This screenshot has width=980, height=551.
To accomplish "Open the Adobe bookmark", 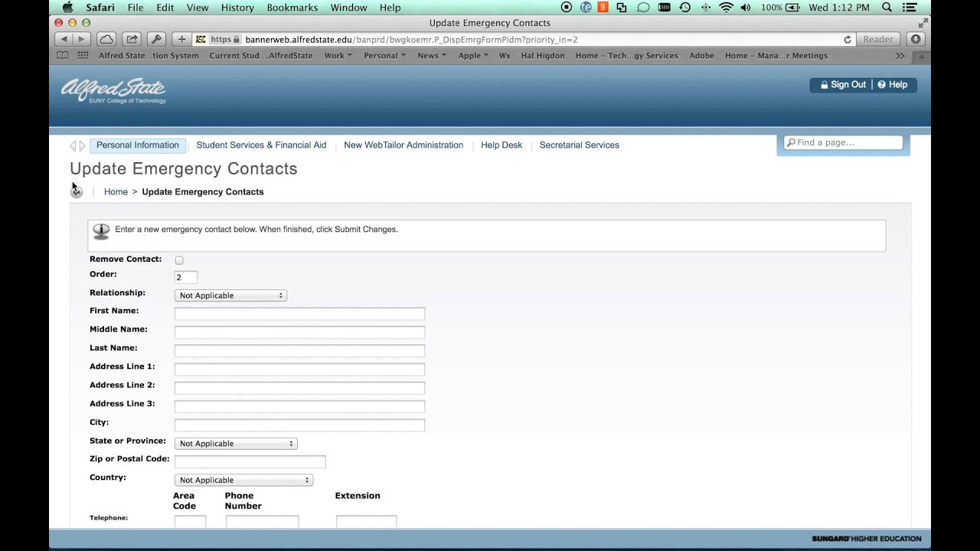I will tap(701, 55).
